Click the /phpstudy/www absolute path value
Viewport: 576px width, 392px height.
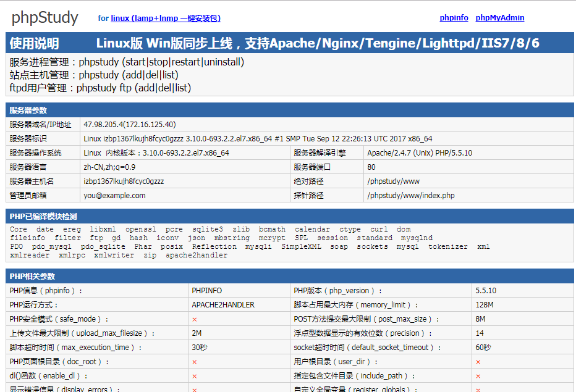(394, 181)
